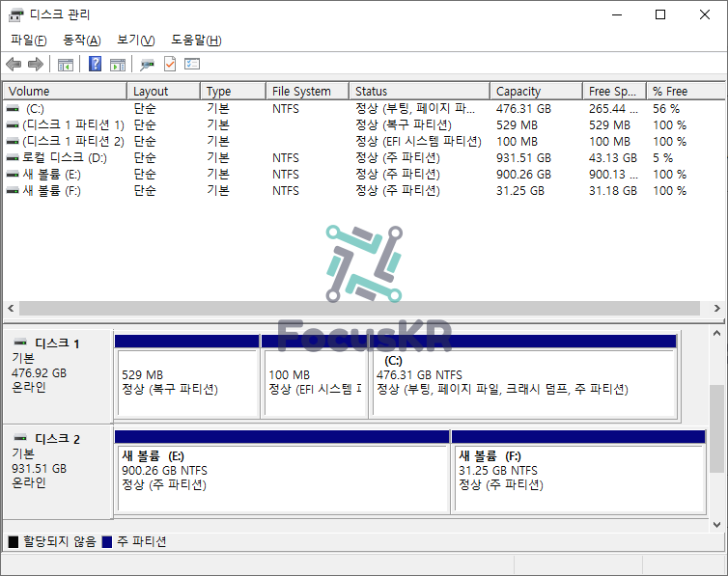Sort by the File System column header
Image resolution: width=728 pixels, height=576 pixels.
coord(307,91)
